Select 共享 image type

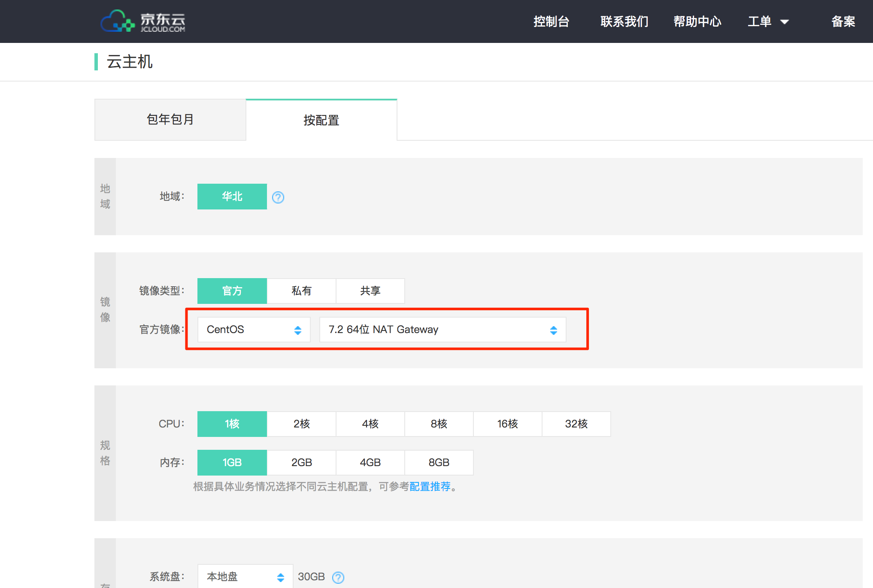pos(370,291)
